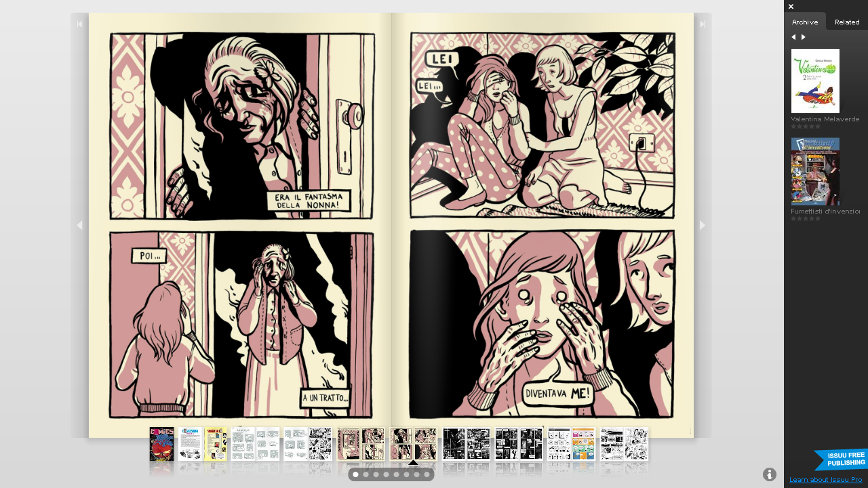Open the fifth thumbnail, the first pink spread
The image size is (868, 488).
(361, 444)
